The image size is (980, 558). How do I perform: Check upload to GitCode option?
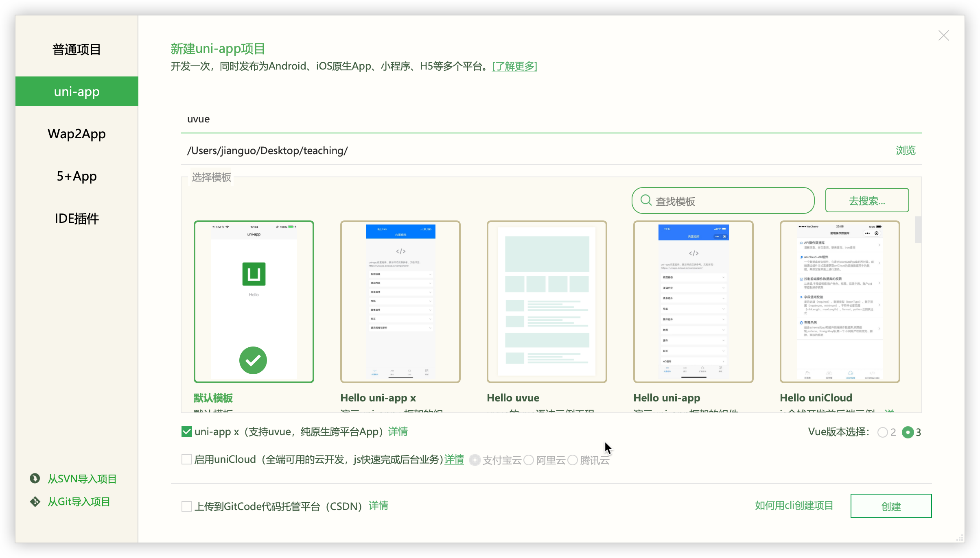187,506
